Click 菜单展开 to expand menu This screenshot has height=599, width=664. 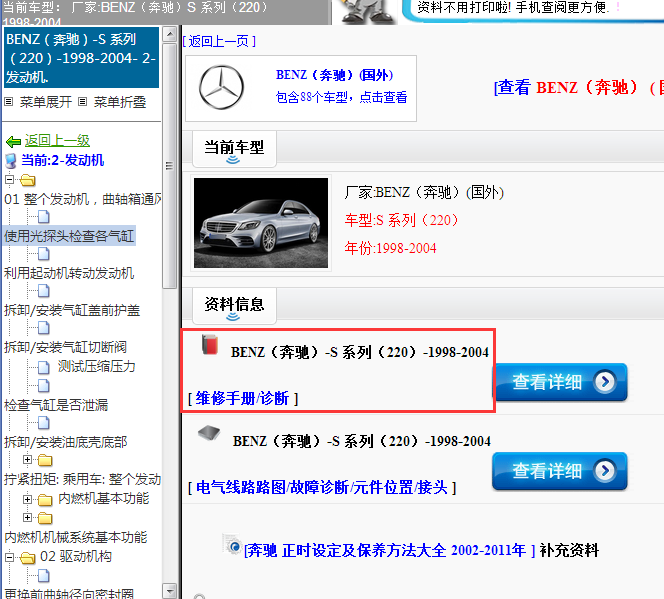46,102
